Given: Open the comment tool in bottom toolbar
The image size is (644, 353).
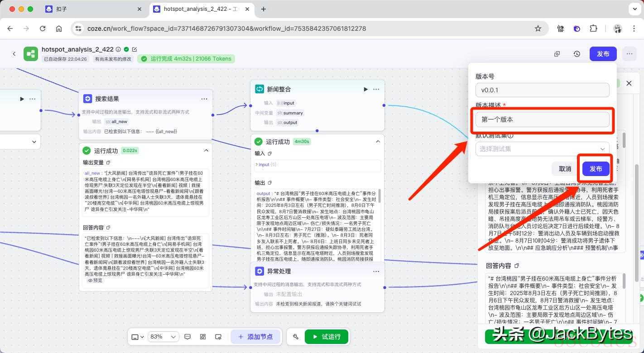Looking at the screenshot, I should click(188, 337).
